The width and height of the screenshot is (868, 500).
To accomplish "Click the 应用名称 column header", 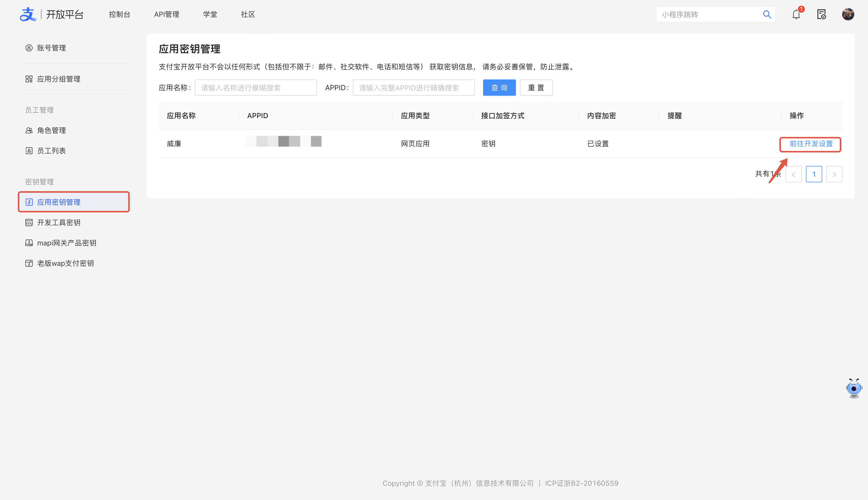I will (181, 116).
